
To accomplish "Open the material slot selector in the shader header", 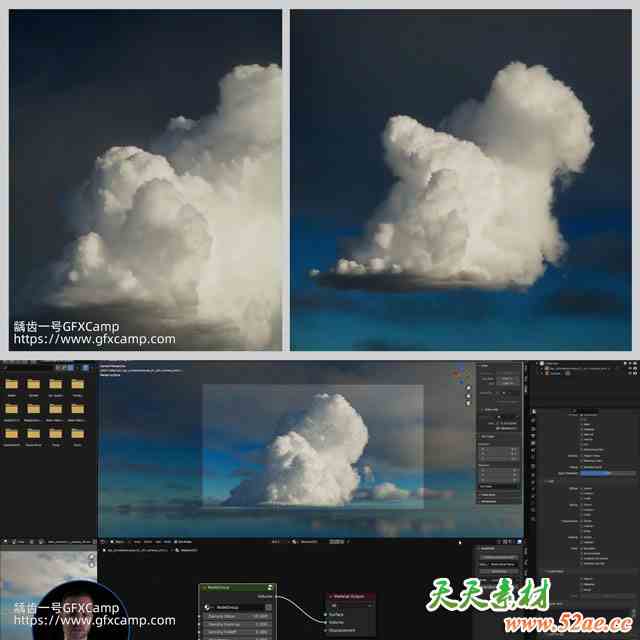I will coord(275,542).
